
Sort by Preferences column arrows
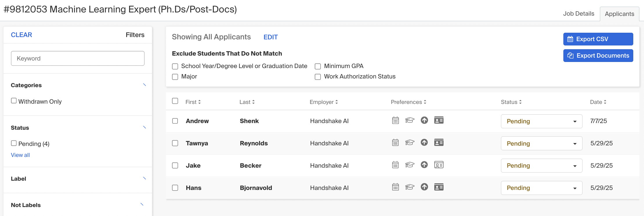pyautogui.click(x=425, y=102)
